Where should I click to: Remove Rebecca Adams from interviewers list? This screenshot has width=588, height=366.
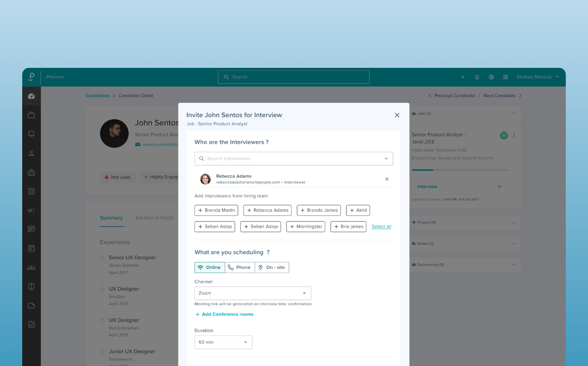point(387,179)
